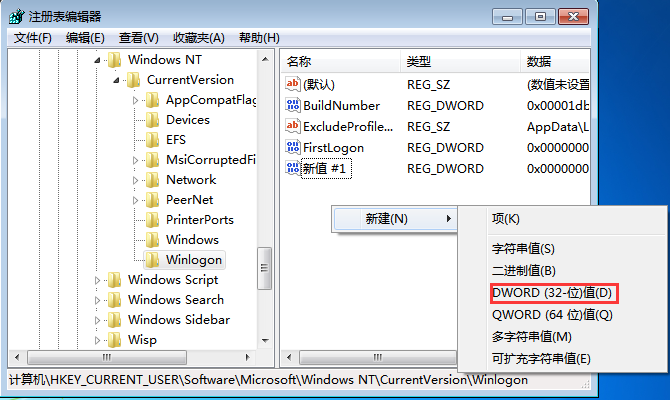Click the ExcludeProfile string value icon
This screenshot has width=670, height=400.
point(293,126)
